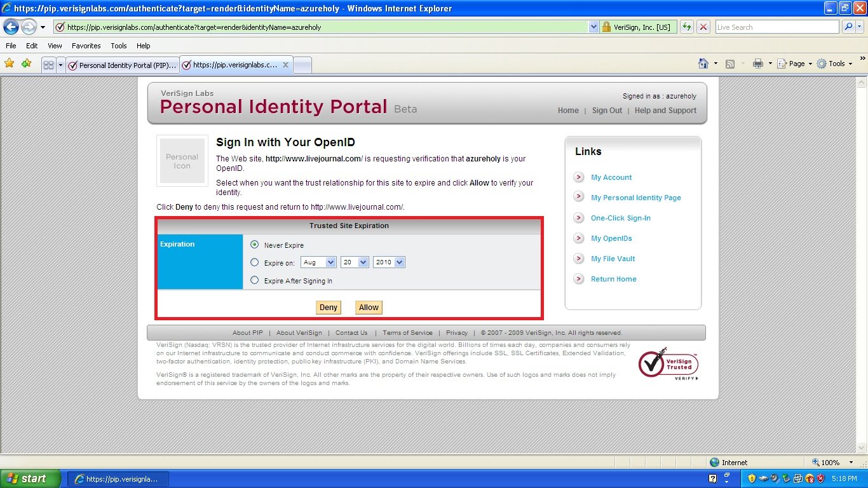This screenshot has height=488, width=868.
Task: Click the Print printer icon
Action: tap(757, 64)
